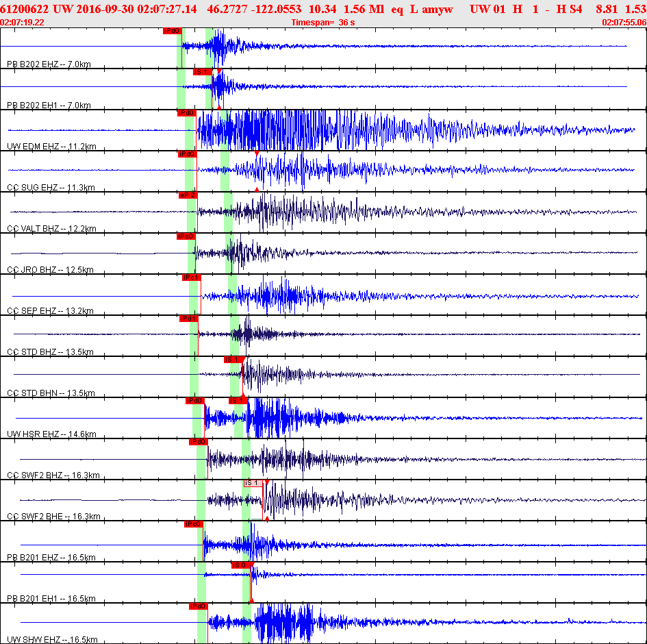The height and width of the screenshot is (644, 647).
Task: Click the 'CC STD BHN -- 13.5km' station label
Action: click(x=51, y=393)
